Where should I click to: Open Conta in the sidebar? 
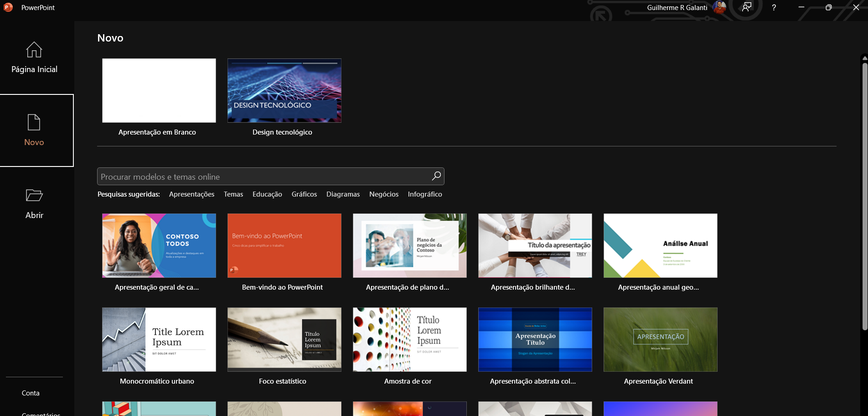point(31,393)
